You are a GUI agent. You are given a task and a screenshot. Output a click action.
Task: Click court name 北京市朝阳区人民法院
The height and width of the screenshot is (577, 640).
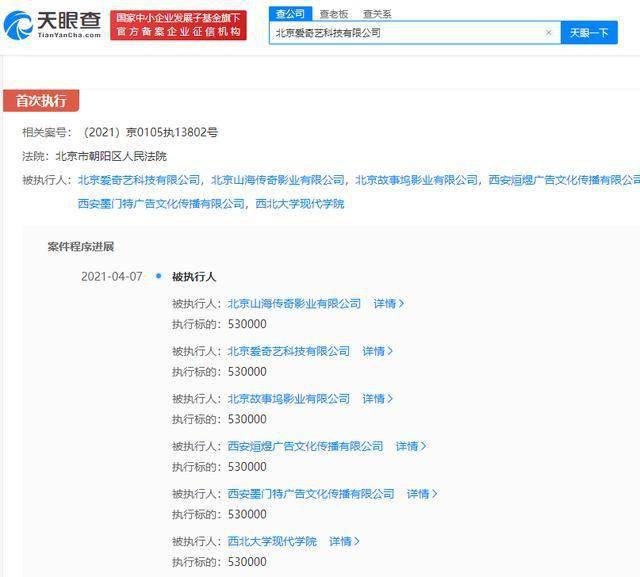[111, 156]
